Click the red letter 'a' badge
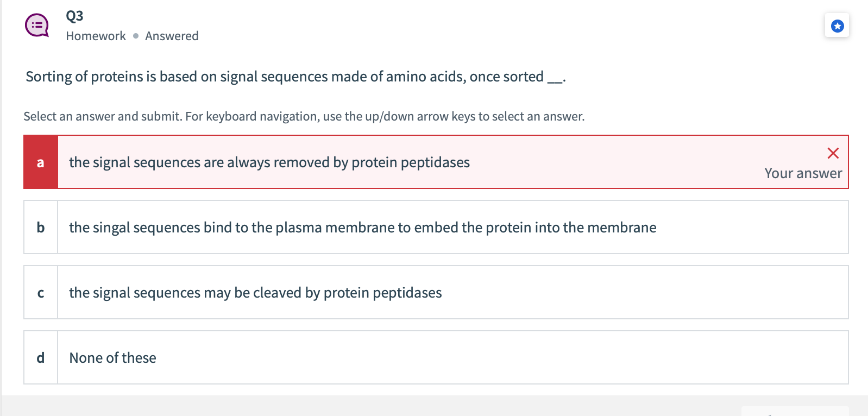The image size is (868, 416). [40, 162]
